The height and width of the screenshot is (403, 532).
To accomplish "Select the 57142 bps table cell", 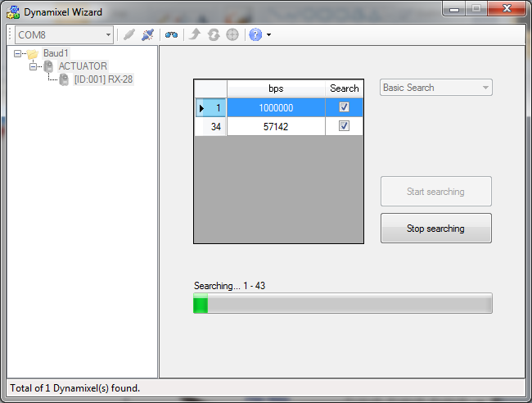I will click(x=276, y=126).
